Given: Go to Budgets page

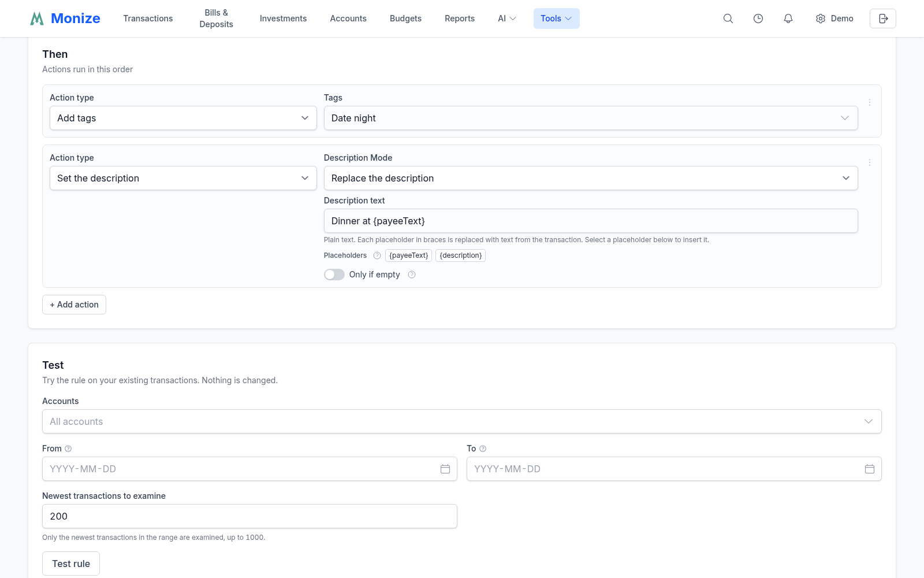Looking at the screenshot, I should [405, 18].
